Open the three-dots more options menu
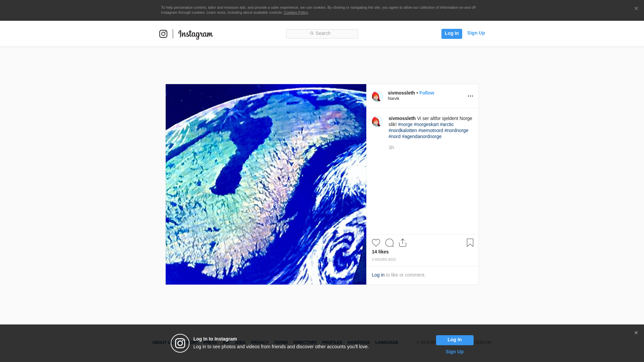This screenshot has width=644, height=362. tap(470, 96)
